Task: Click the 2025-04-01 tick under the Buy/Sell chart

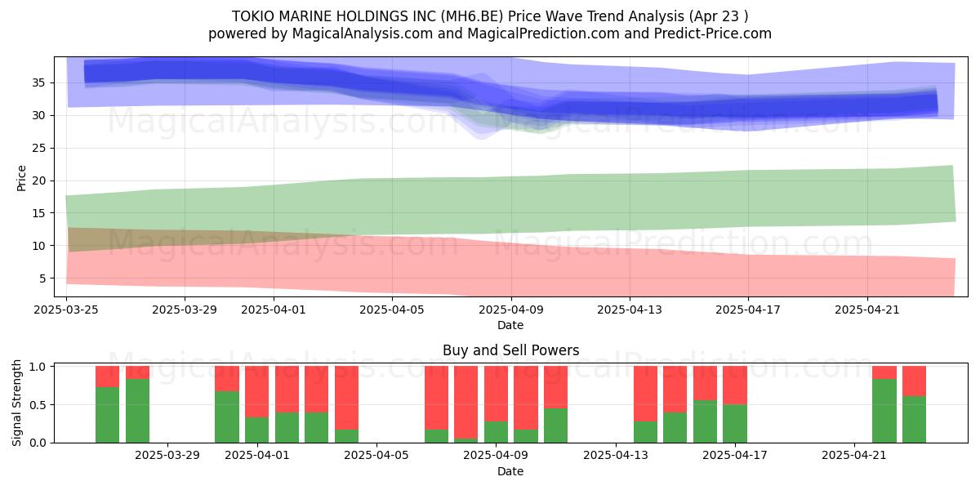Action: (x=257, y=456)
